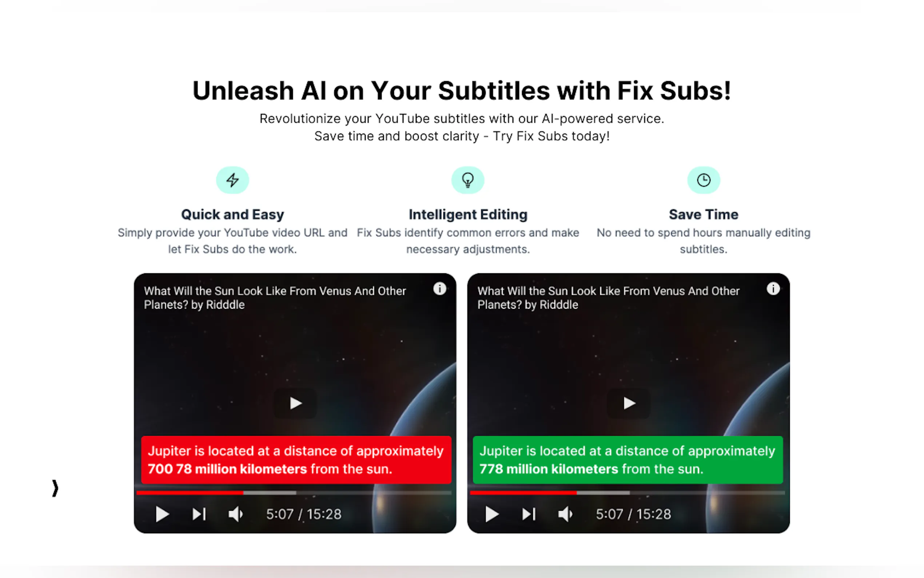Screen dimensions: 924x578
Task: Expand the chevron arrow at left edge
Action: [55, 488]
